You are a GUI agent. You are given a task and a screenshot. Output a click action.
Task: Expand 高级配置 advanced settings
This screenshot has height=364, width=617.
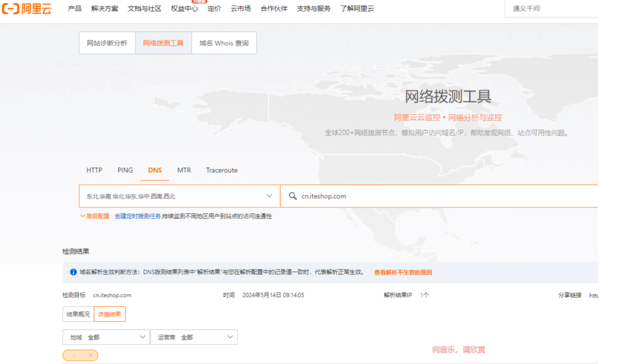(x=95, y=216)
